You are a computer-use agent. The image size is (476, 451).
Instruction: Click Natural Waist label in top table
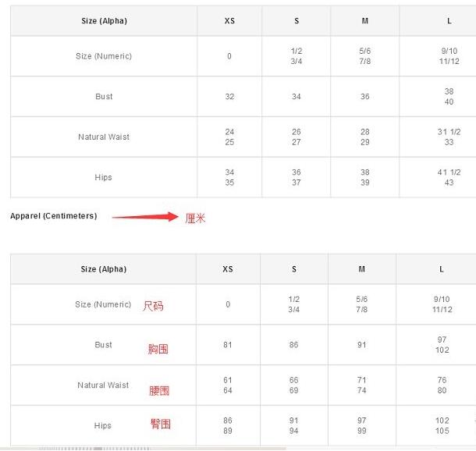tap(104, 137)
